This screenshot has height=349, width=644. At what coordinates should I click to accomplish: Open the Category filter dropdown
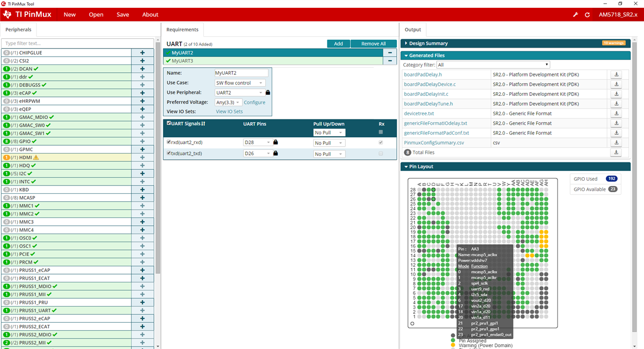coord(493,65)
